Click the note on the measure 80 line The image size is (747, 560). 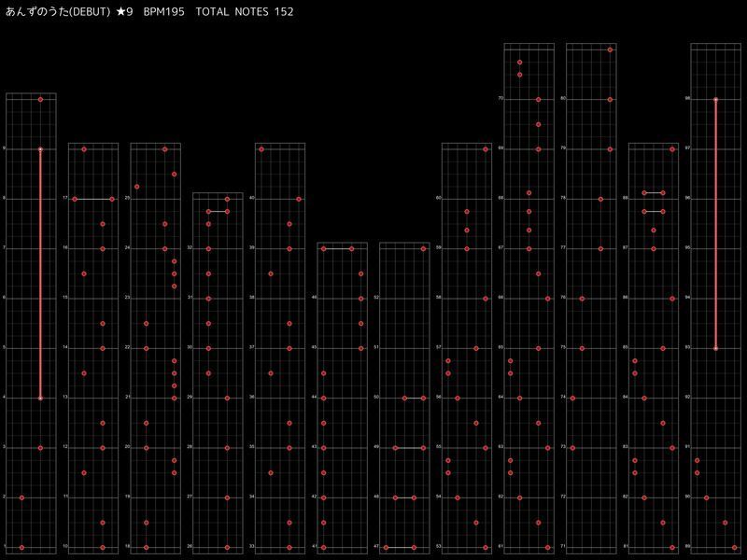pyautogui.click(x=610, y=99)
